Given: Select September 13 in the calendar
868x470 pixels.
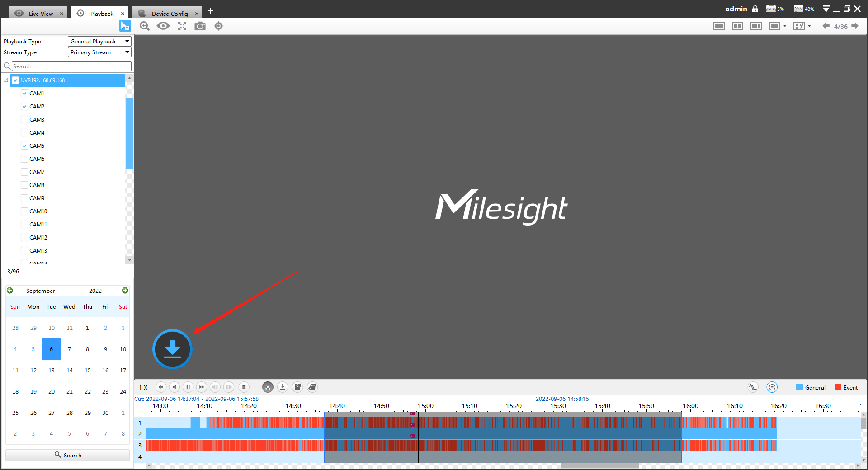Looking at the screenshot, I should pos(52,370).
